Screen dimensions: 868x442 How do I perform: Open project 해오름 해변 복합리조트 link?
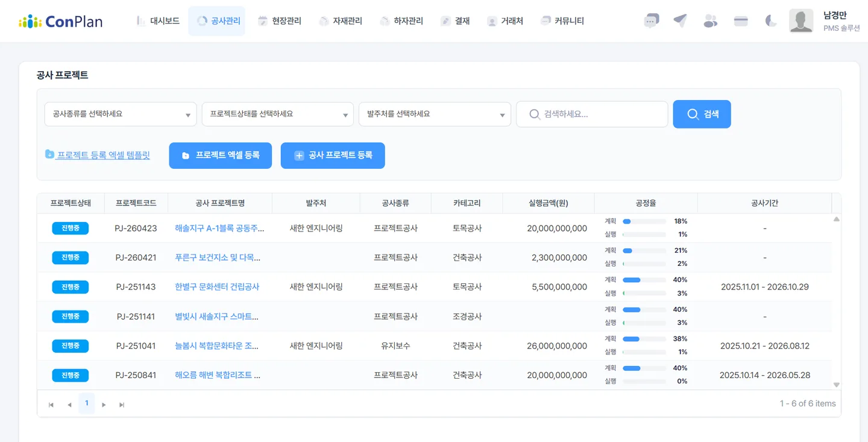coord(218,375)
